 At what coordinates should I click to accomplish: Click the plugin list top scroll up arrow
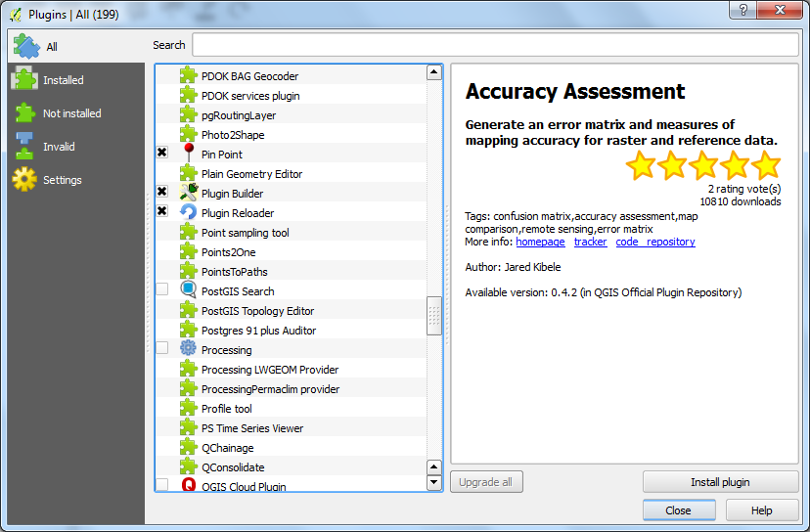434,72
